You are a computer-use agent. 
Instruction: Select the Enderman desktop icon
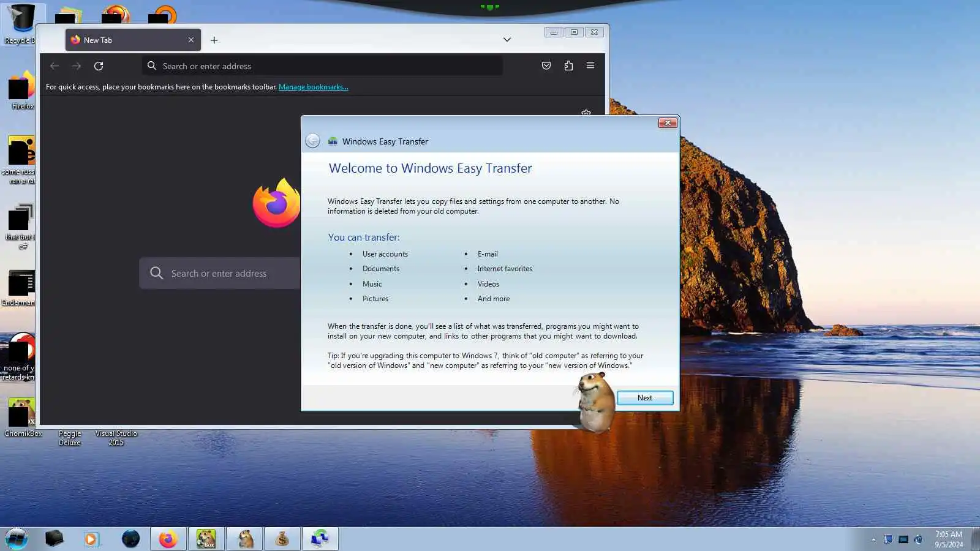[x=20, y=288]
